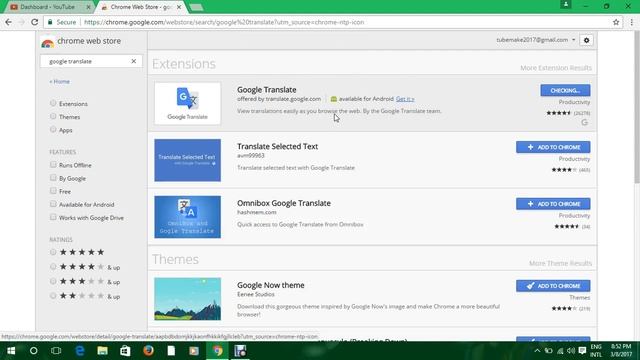Open More Theme Results link
640x360 pixels.
click(560, 263)
